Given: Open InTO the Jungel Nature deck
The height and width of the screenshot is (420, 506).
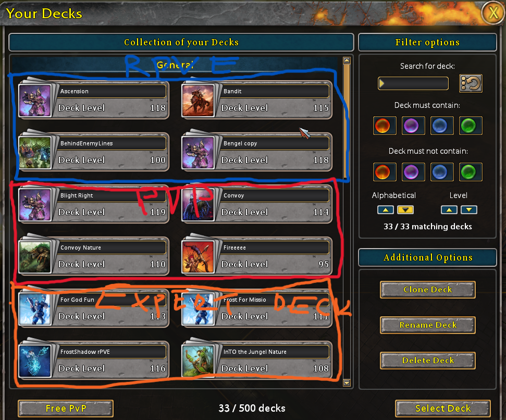Looking at the screenshot, I should coord(257,360).
